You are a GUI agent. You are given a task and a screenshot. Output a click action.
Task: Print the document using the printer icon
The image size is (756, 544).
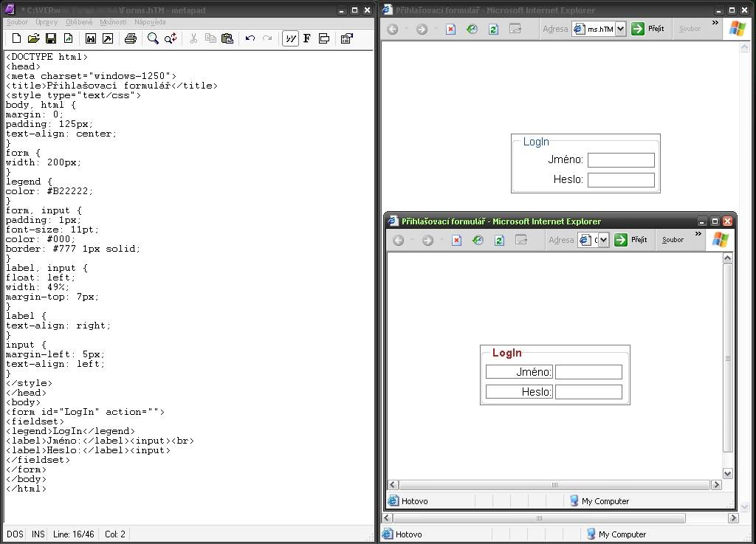pos(130,38)
